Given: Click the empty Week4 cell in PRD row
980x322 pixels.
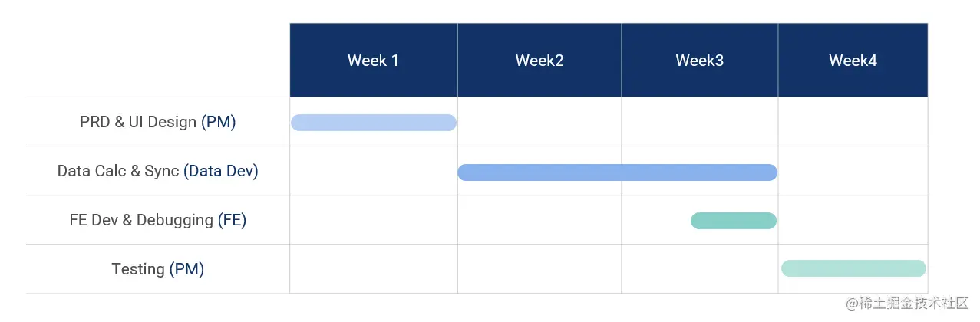Looking at the screenshot, I should (x=853, y=122).
